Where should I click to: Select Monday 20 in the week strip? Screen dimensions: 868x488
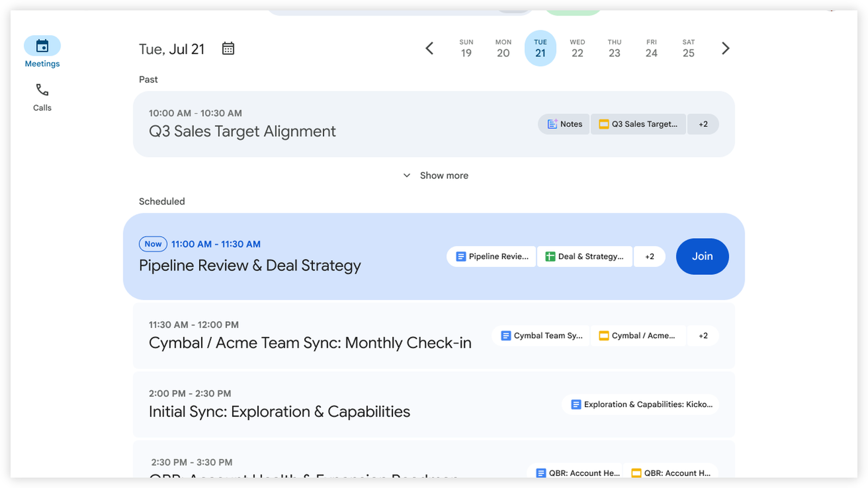pos(503,49)
